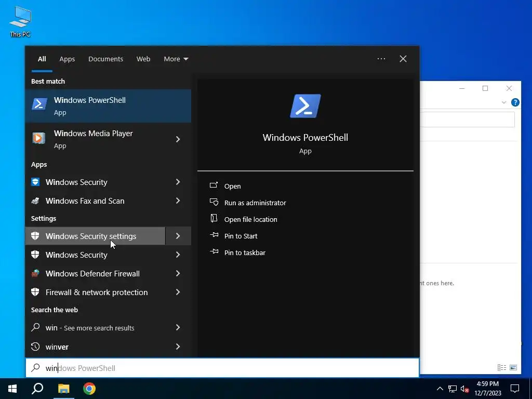This screenshot has width=532, height=399.
Task: Expand the winver result chevron
Action: coord(178,347)
